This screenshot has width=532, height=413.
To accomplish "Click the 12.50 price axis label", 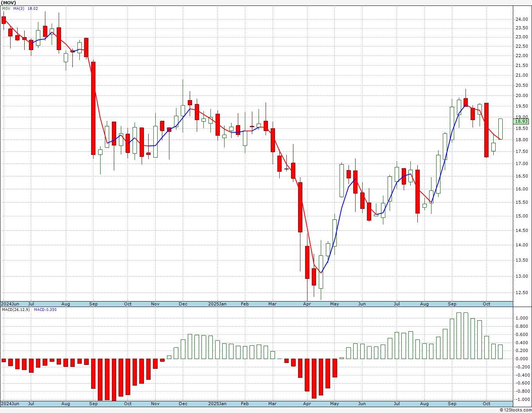I will 521,293.
